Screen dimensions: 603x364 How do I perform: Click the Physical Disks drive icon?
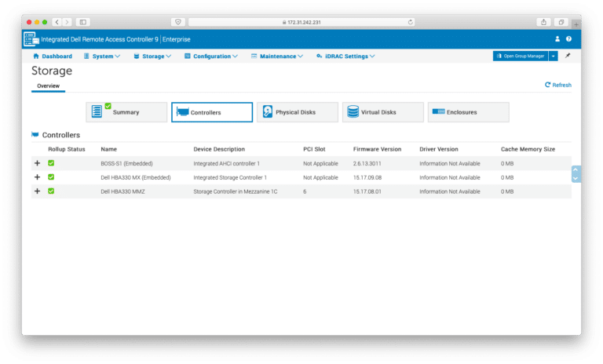tap(268, 111)
